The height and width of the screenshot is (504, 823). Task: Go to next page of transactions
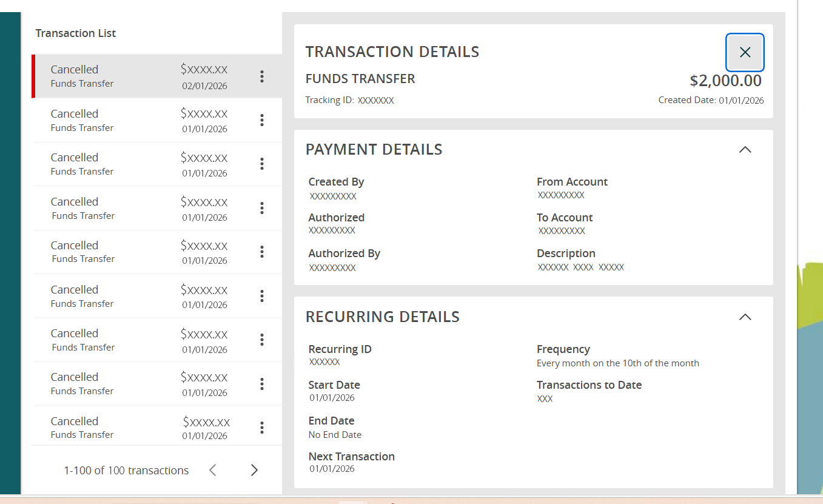point(254,470)
